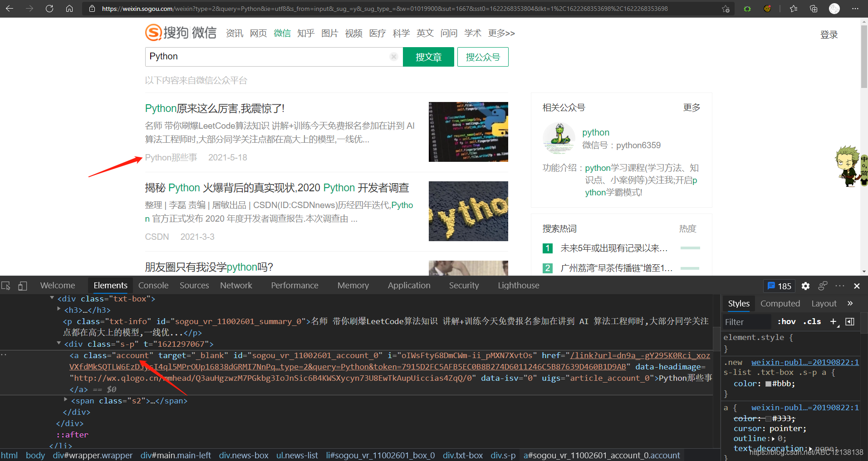
Task: Open the first article's code thumbnail
Action: [468, 132]
